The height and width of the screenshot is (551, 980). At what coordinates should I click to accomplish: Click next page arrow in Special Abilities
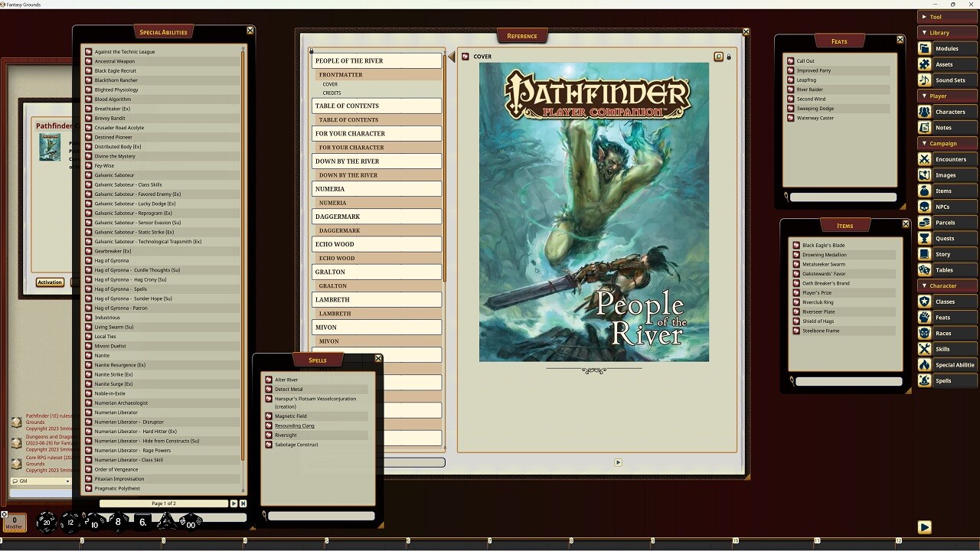click(234, 503)
